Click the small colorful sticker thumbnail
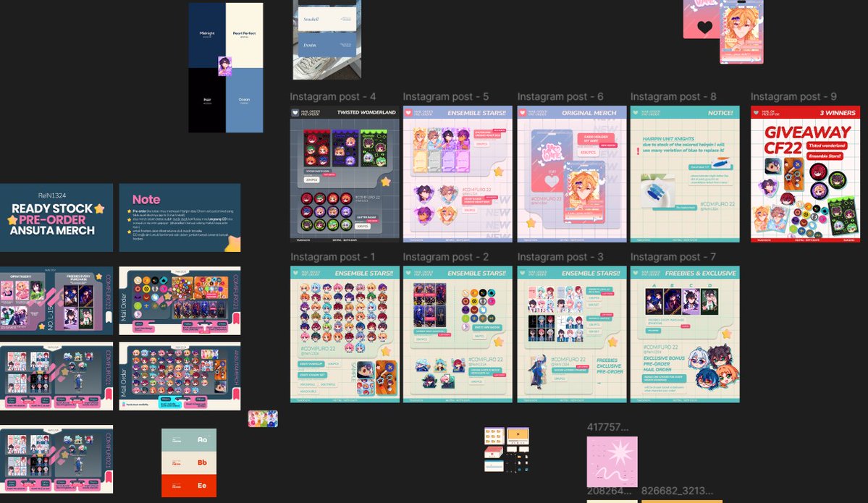 pos(263,418)
